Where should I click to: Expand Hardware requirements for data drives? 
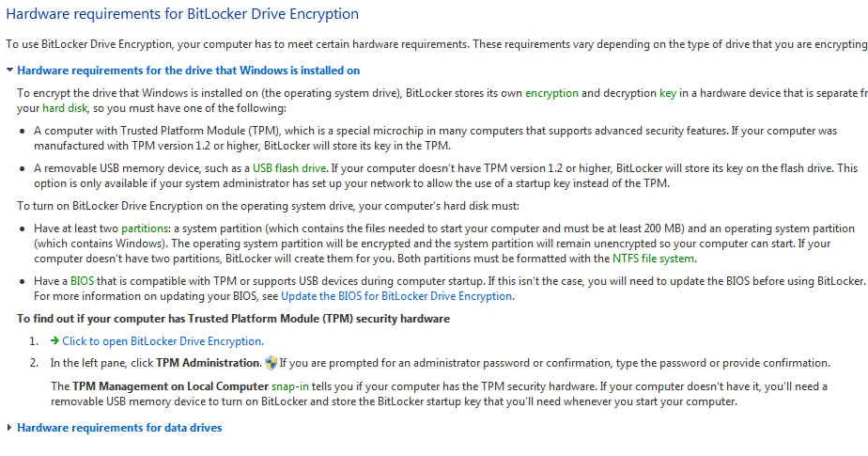(119, 428)
